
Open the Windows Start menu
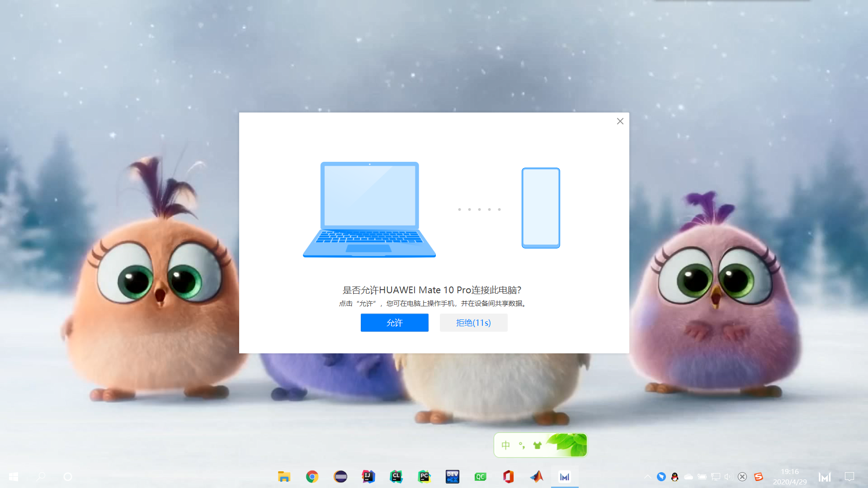[14, 477]
